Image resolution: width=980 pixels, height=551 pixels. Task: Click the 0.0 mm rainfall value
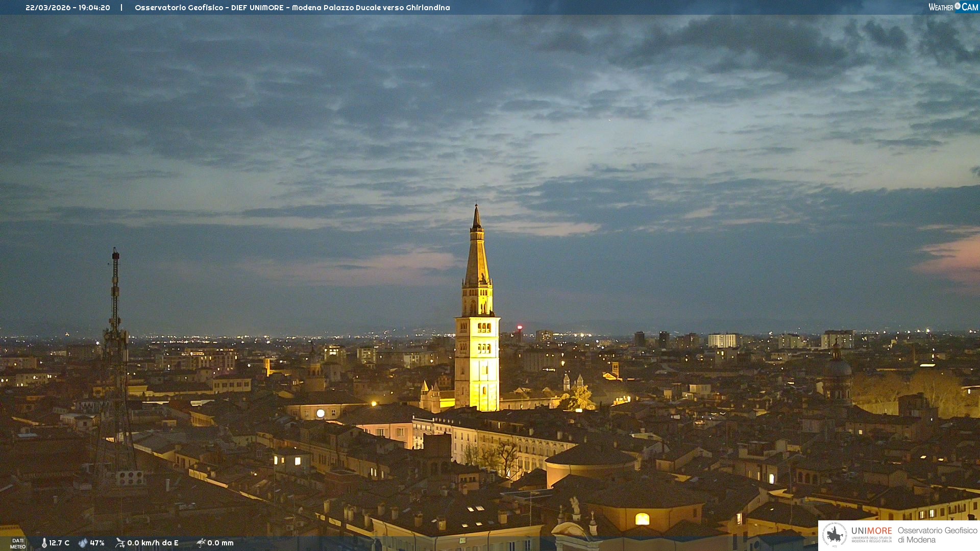tap(220, 543)
